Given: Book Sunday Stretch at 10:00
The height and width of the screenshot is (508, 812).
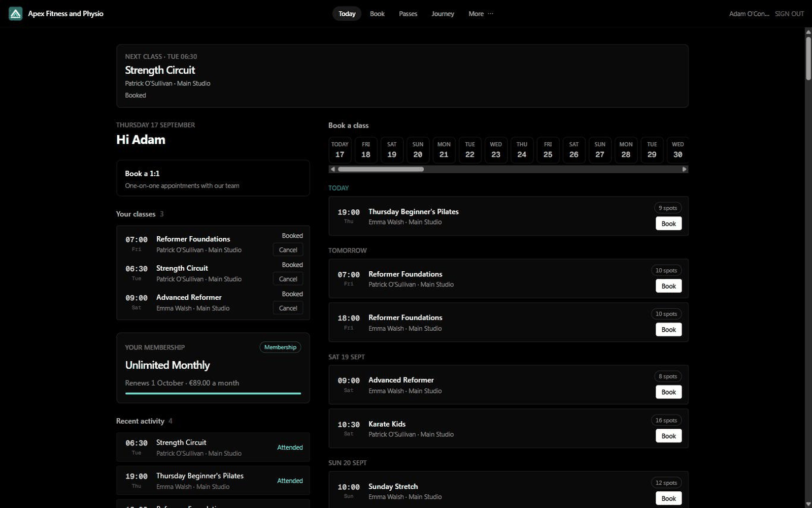Looking at the screenshot, I should (668, 498).
